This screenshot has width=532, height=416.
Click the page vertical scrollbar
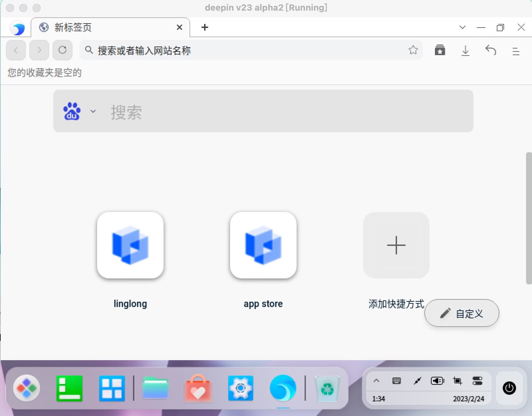[x=529, y=218]
